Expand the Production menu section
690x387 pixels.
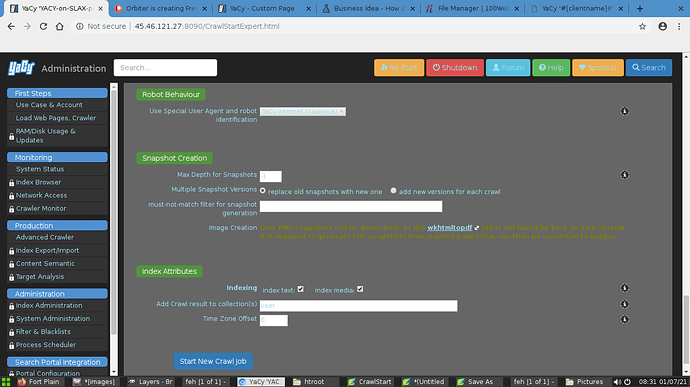[57, 225]
